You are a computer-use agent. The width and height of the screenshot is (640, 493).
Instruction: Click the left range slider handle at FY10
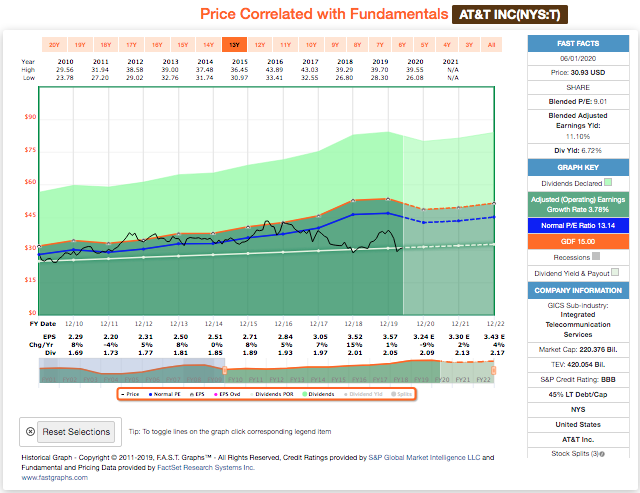224,371
